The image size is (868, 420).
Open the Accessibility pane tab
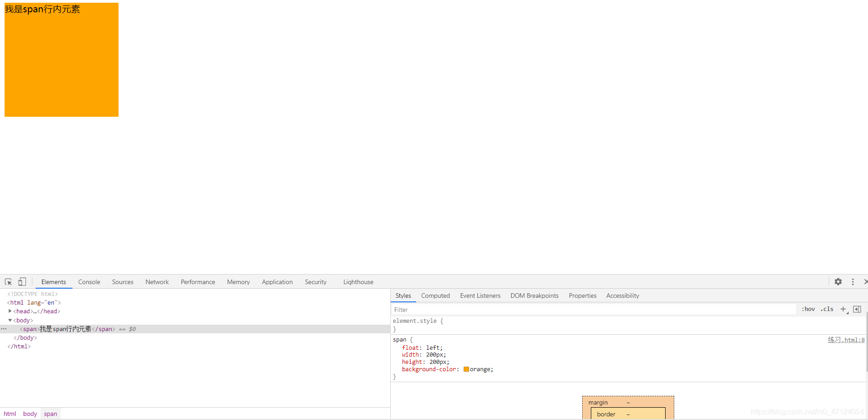click(x=622, y=296)
